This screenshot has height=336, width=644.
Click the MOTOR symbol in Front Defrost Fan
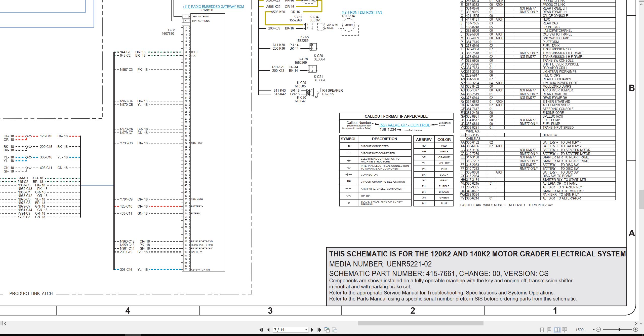(348, 25)
